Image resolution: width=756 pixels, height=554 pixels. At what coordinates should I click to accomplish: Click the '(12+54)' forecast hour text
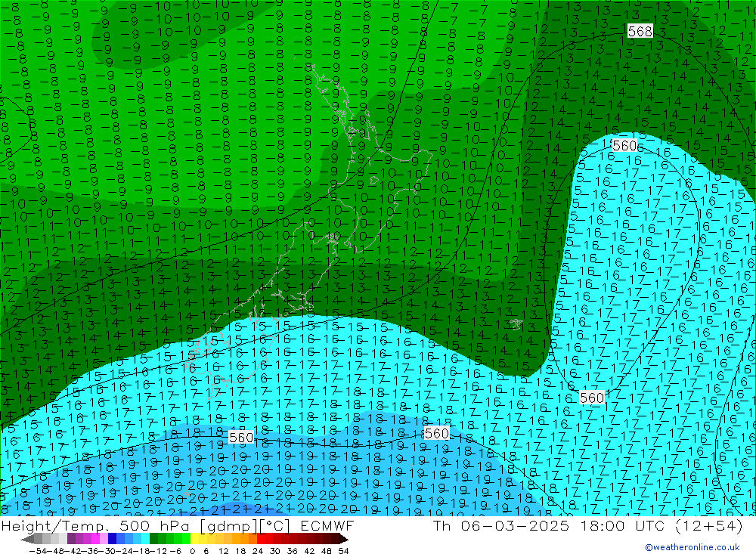(x=709, y=525)
